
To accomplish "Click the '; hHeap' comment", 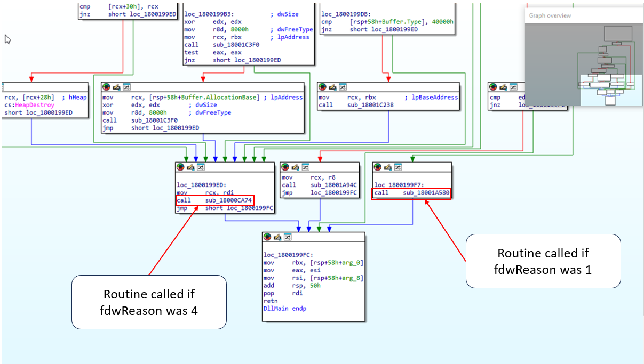I will [74, 97].
